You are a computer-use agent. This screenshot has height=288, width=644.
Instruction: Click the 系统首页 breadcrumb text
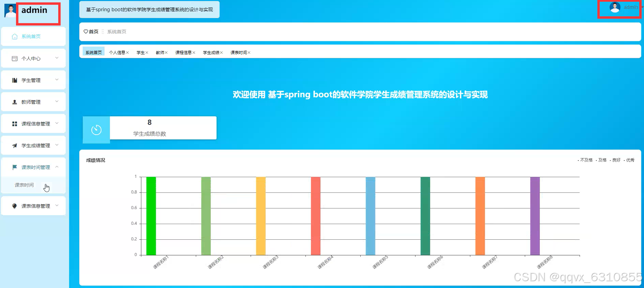click(117, 32)
